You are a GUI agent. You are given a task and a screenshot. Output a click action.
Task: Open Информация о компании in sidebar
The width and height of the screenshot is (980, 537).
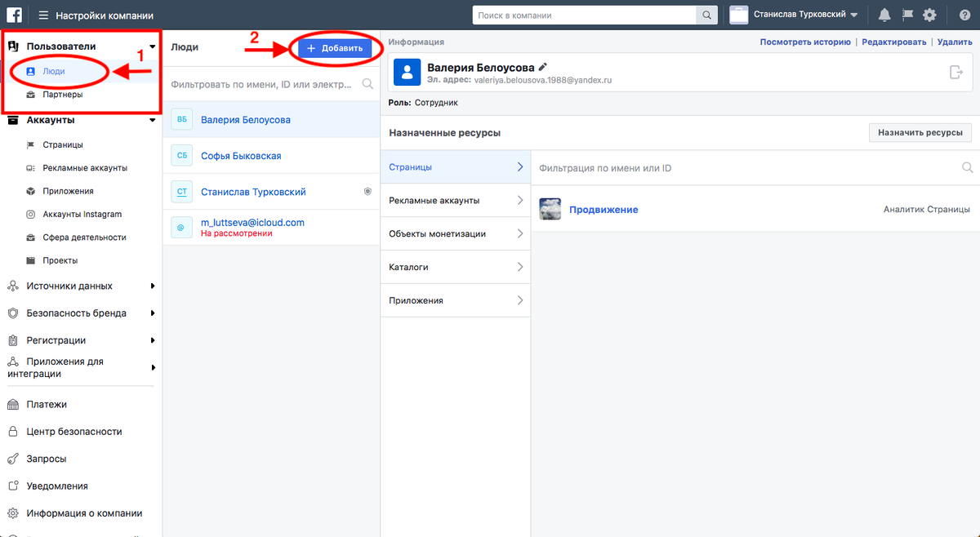point(84,513)
